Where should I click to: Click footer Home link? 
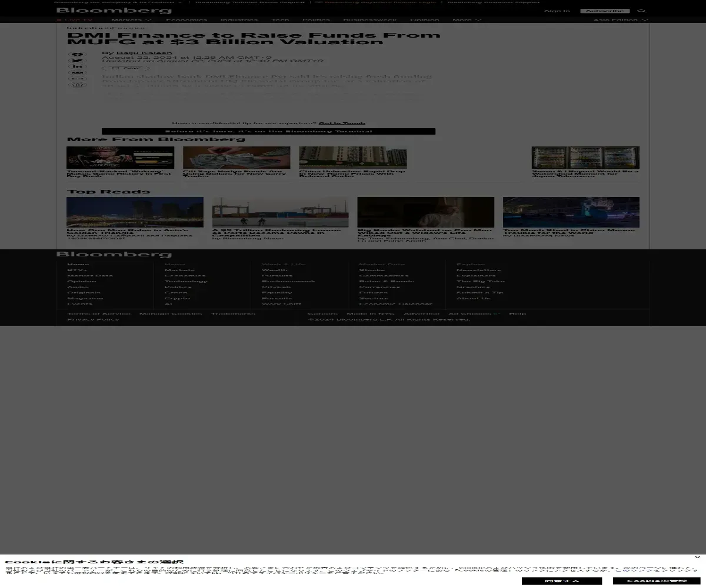(78, 265)
